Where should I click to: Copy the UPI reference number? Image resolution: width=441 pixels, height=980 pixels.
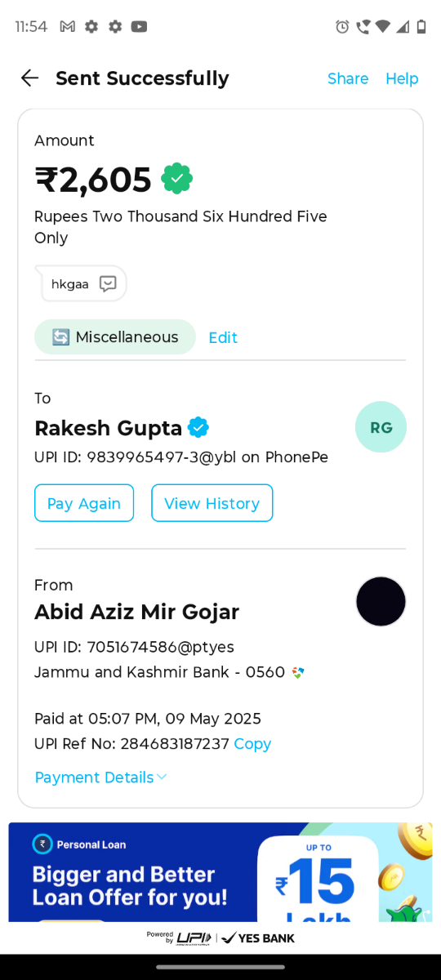(252, 744)
